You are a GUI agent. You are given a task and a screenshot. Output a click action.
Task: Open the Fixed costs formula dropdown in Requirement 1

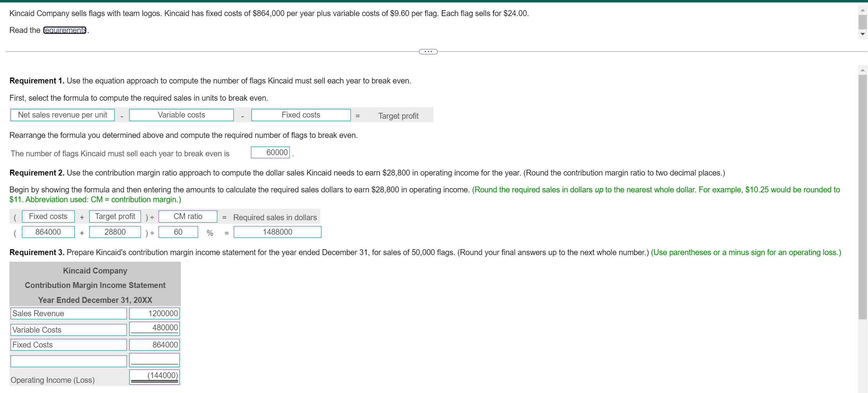tap(301, 115)
